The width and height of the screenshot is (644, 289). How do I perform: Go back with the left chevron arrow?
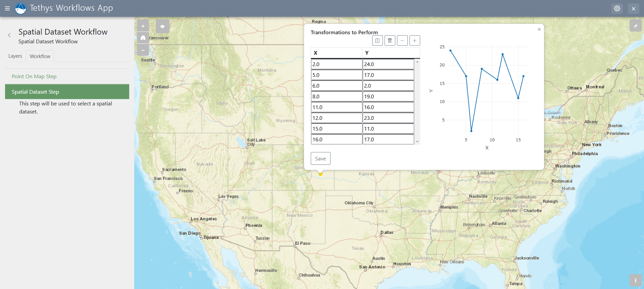coord(9,35)
